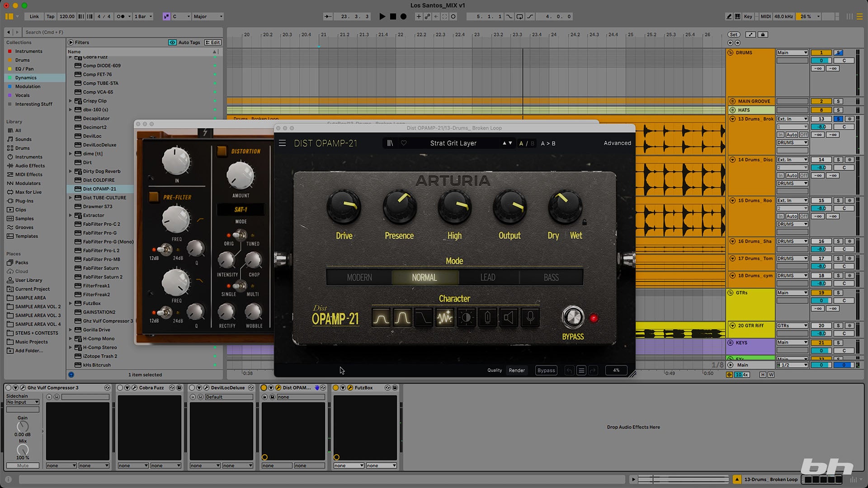Select the MODERN mode tab

point(359,277)
